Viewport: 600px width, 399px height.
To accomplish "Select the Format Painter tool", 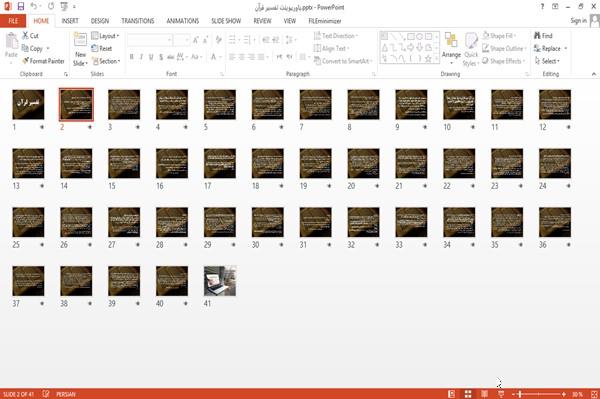I will [43, 61].
